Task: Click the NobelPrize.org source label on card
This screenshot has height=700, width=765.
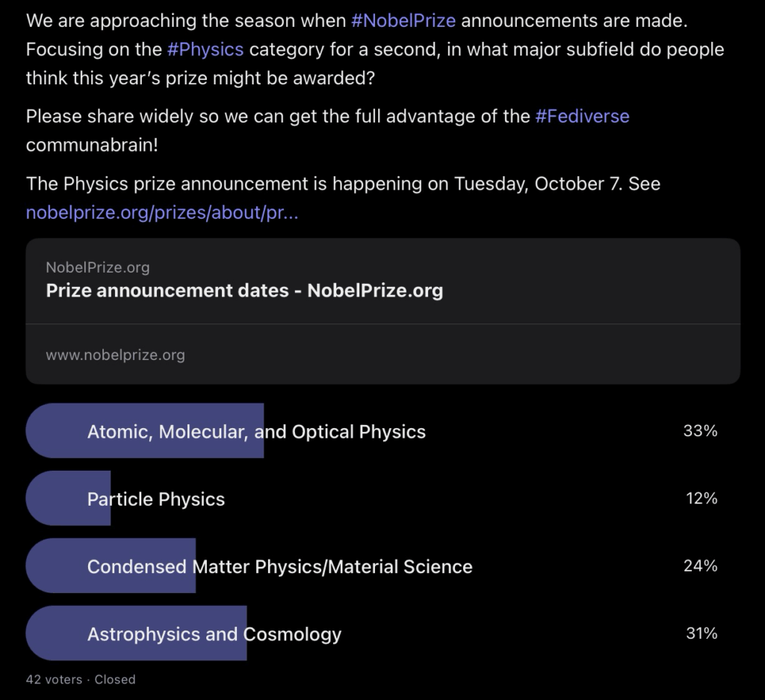Action: pyautogui.click(x=97, y=267)
